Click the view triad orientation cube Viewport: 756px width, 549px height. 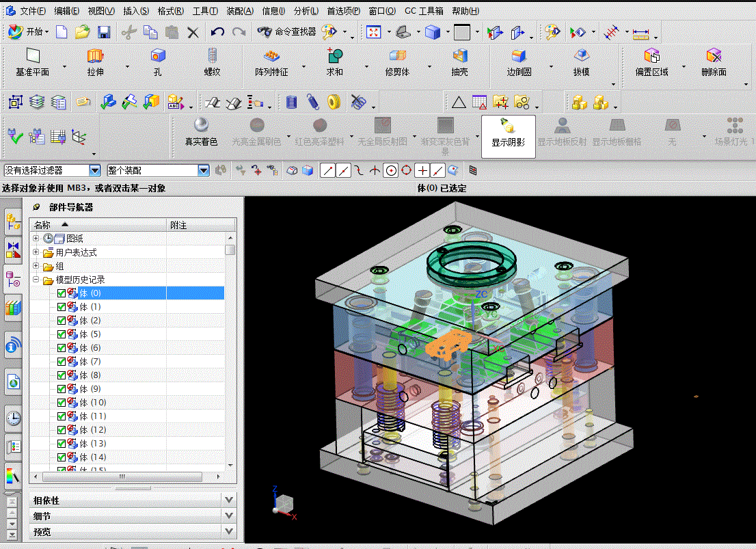[x=284, y=503]
